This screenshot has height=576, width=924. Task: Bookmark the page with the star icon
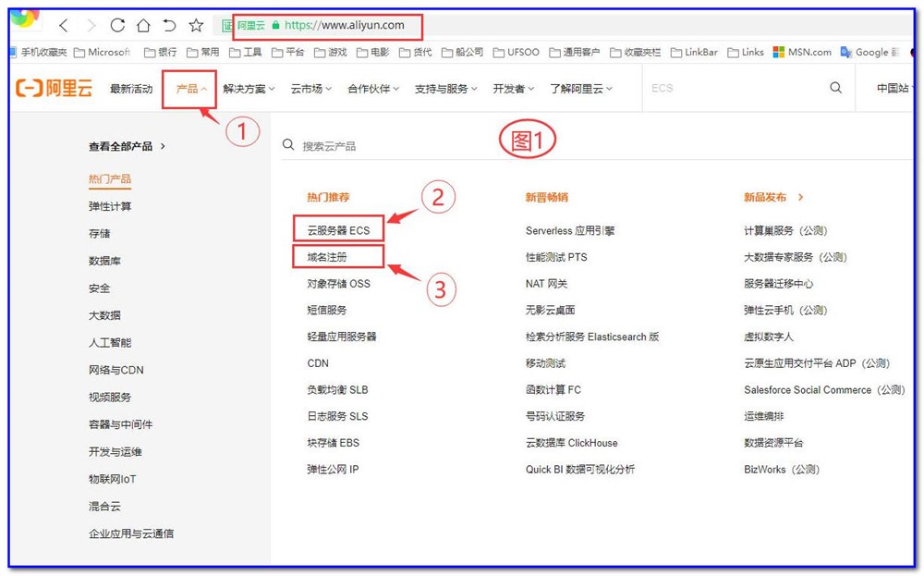[196, 26]
